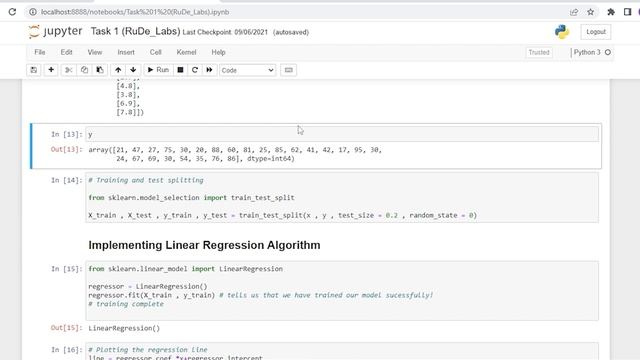Click the Python 3 kernel name

(x=587, y=52)
